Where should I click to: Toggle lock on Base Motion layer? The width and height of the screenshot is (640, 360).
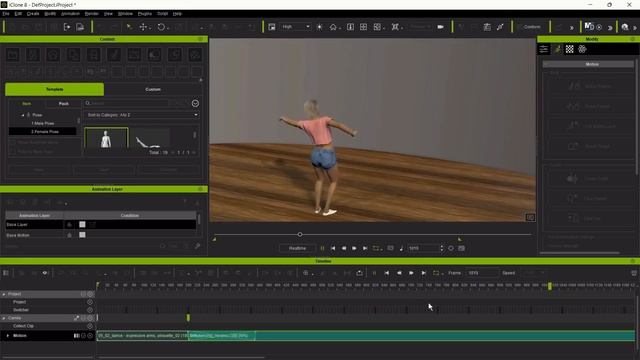69,235
